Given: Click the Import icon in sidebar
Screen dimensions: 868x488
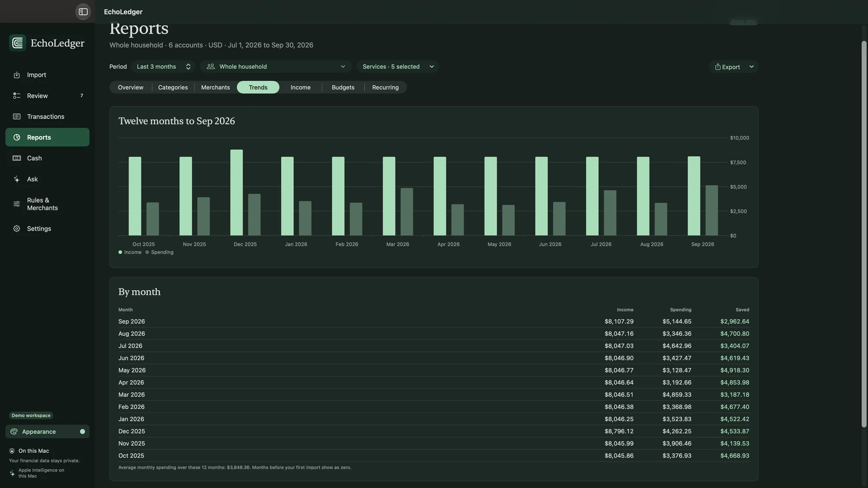Looking at the screenshot, I should tap(16, 75).
